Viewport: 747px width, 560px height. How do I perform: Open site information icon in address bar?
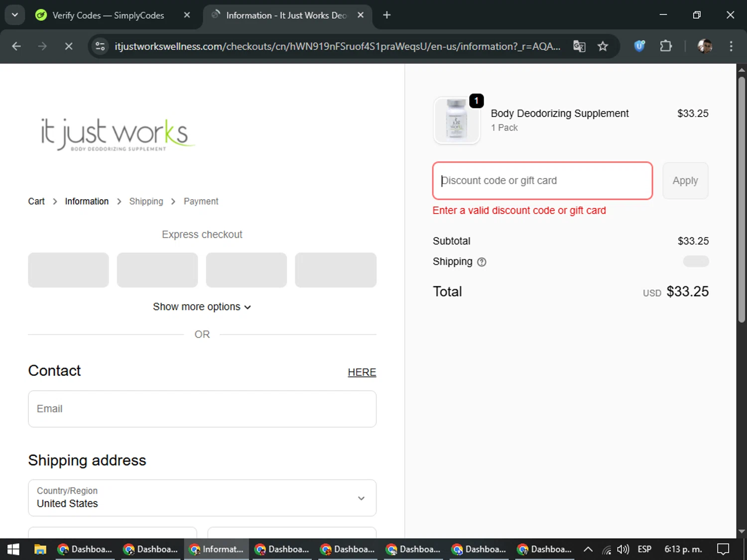click(x=100, y=46)
